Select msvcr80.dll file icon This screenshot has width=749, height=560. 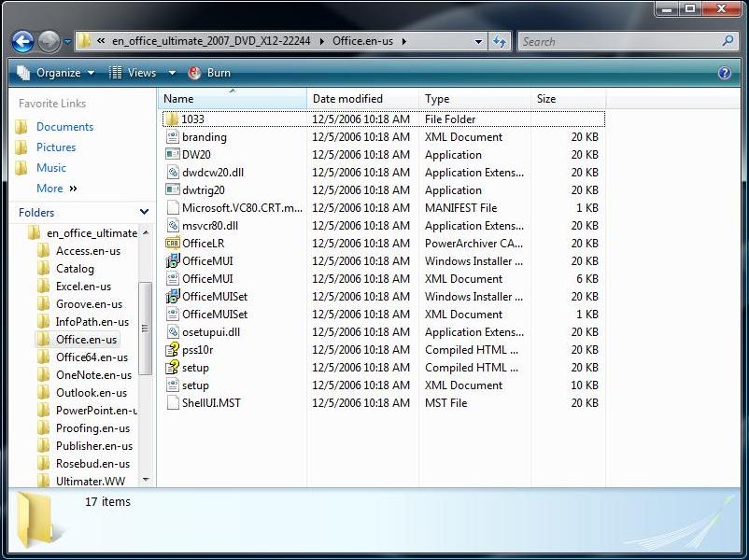pyautogui.click(x=172, y=225)
